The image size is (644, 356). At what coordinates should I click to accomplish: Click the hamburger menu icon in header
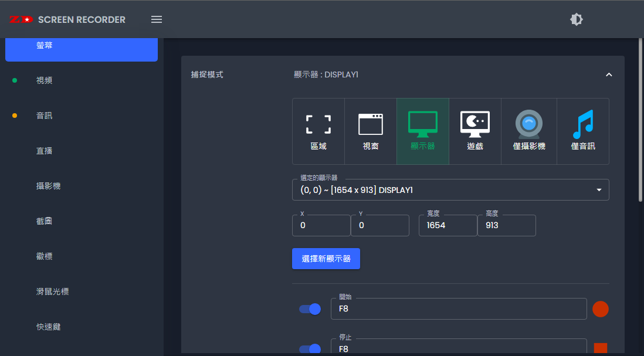click(x=157, y=19)
